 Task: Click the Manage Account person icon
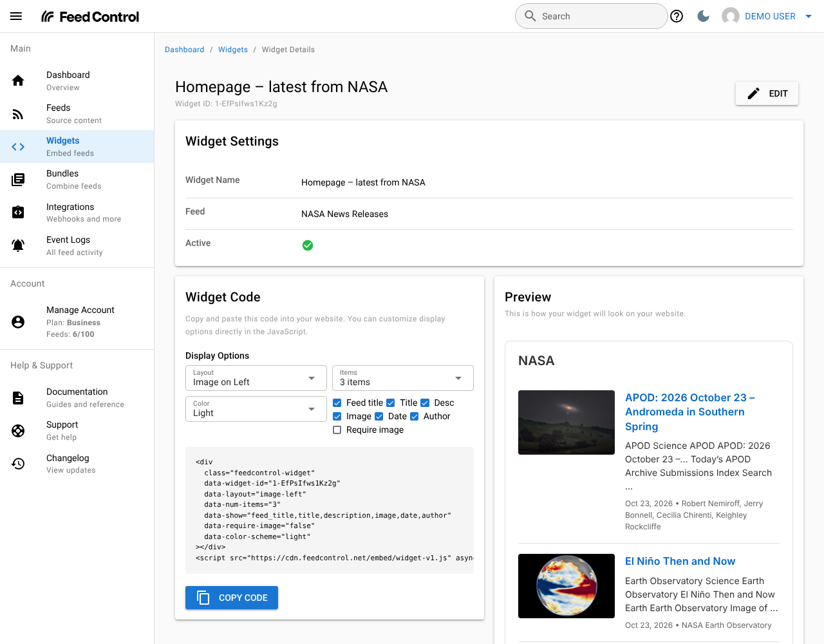pyautogui.click(x=18, y=321)
